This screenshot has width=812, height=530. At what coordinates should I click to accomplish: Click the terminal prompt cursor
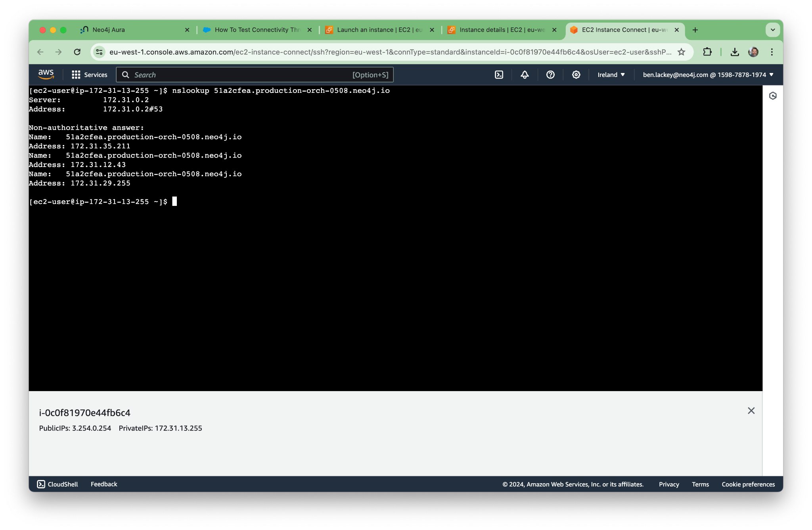[x=174, y=202]
